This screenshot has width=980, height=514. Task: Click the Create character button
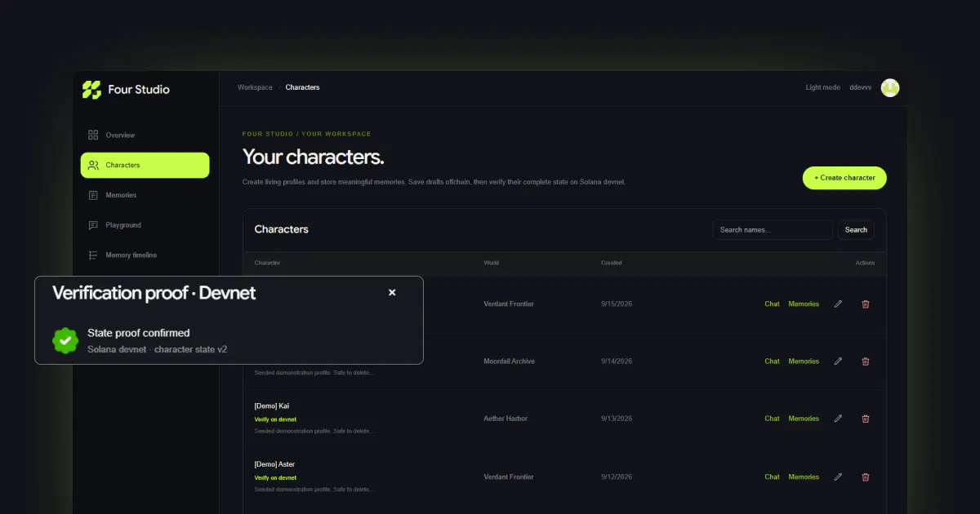[844, 178]
